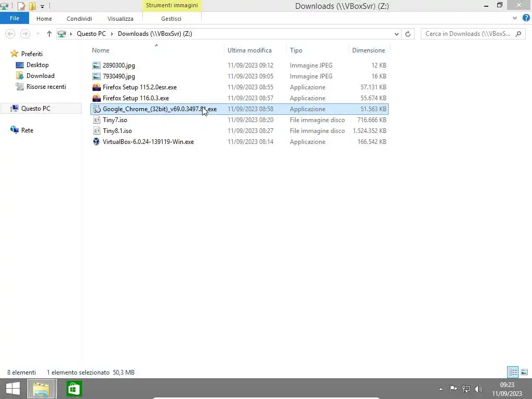532x399 pixels.
Task: Open Download in the navigation pane
Action: (40, 76)
